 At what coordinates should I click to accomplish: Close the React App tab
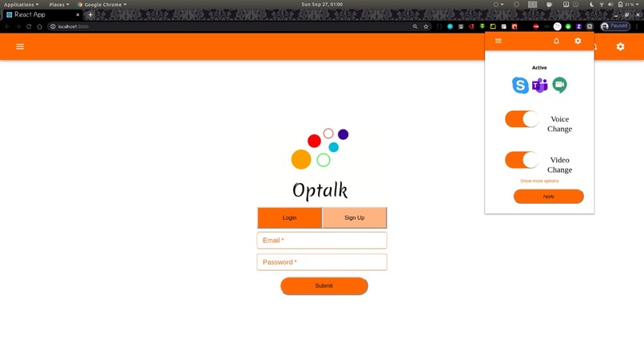[78, 15]
